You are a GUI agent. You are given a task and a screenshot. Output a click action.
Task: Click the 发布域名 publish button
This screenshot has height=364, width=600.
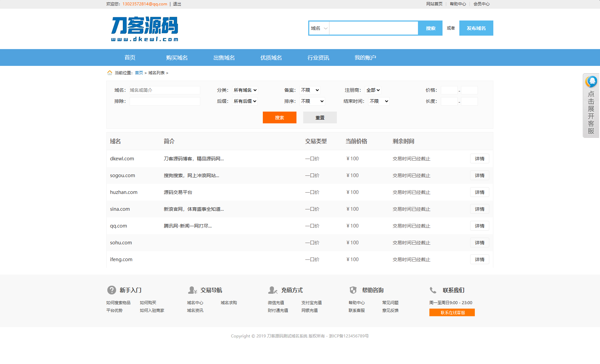coord(476,28)
